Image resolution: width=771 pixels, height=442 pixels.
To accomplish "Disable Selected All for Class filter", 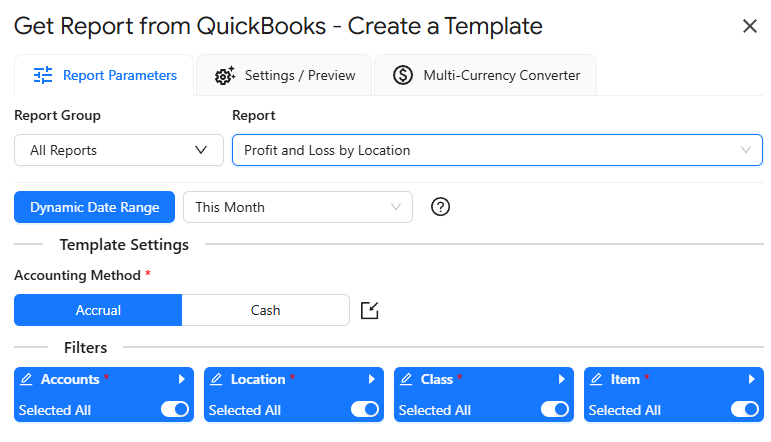I will (555, 409).
